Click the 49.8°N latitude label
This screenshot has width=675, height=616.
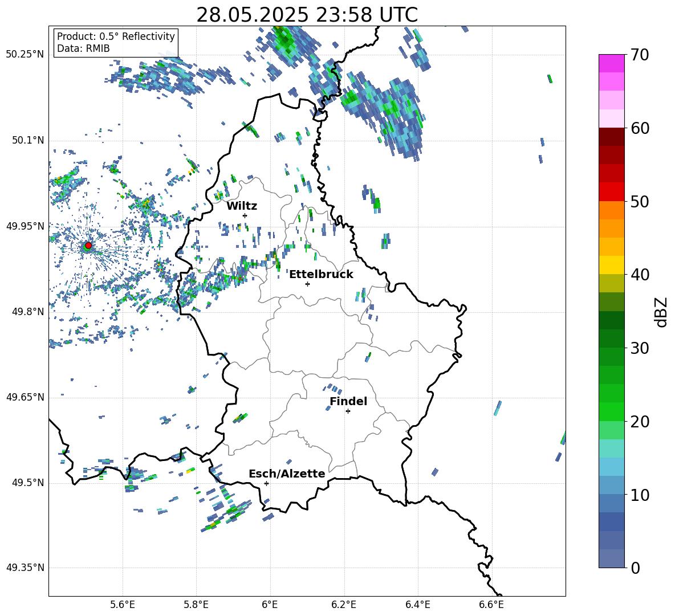pyautogui.click(x=28, y=312)
